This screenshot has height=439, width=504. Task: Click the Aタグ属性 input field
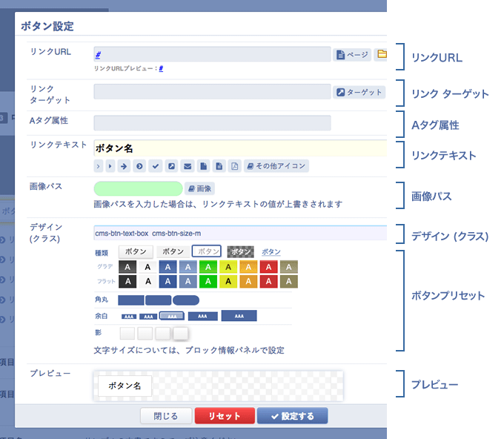pos(212,123)
